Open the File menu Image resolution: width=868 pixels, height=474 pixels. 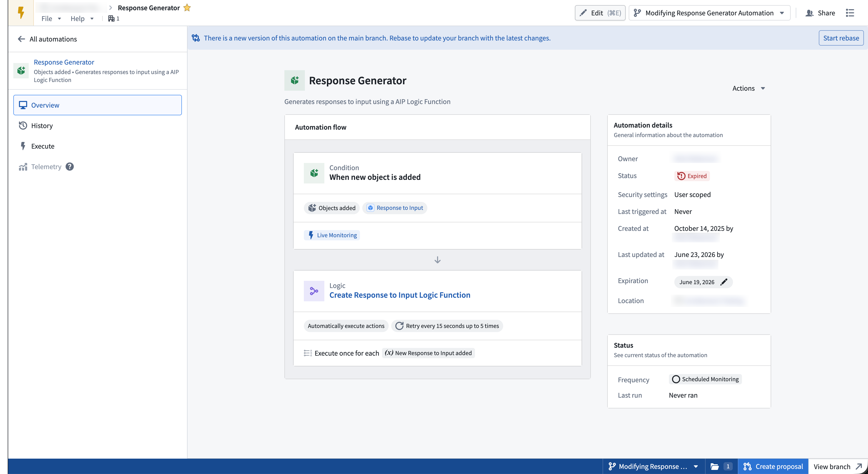(x=51, y=18)
